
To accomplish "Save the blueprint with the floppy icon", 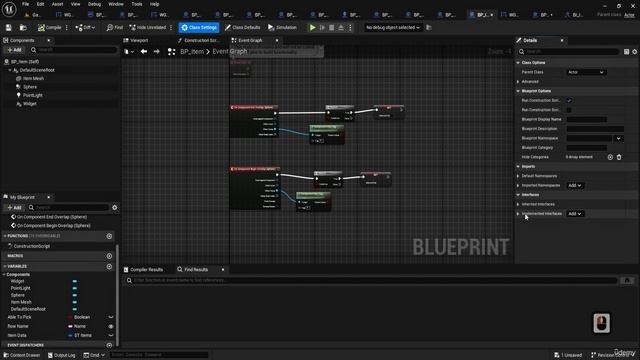I will (9, 27).
